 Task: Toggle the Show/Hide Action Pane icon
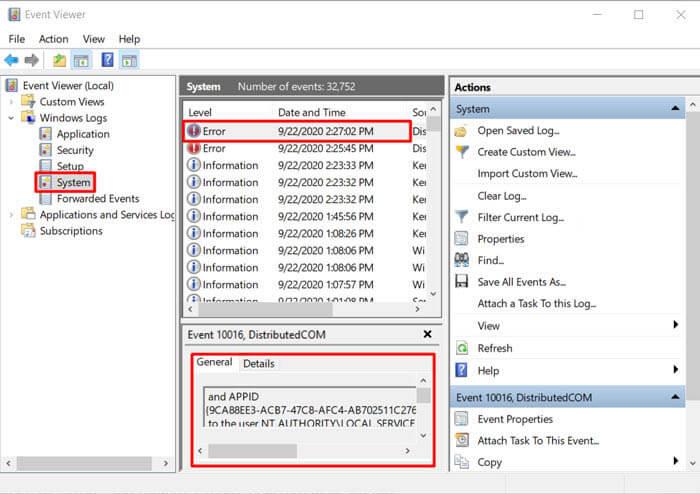129,60
